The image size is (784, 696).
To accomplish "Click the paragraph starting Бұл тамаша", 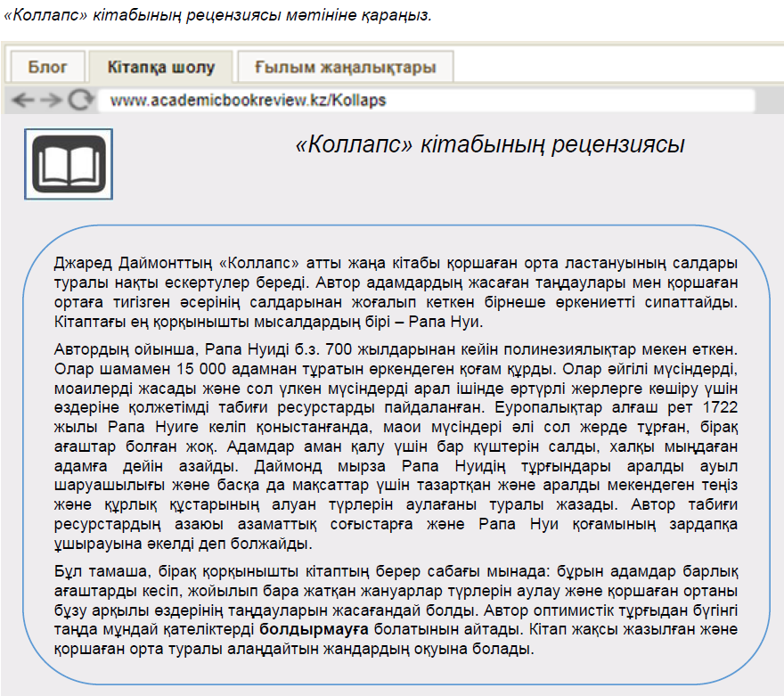I will 396,610.
